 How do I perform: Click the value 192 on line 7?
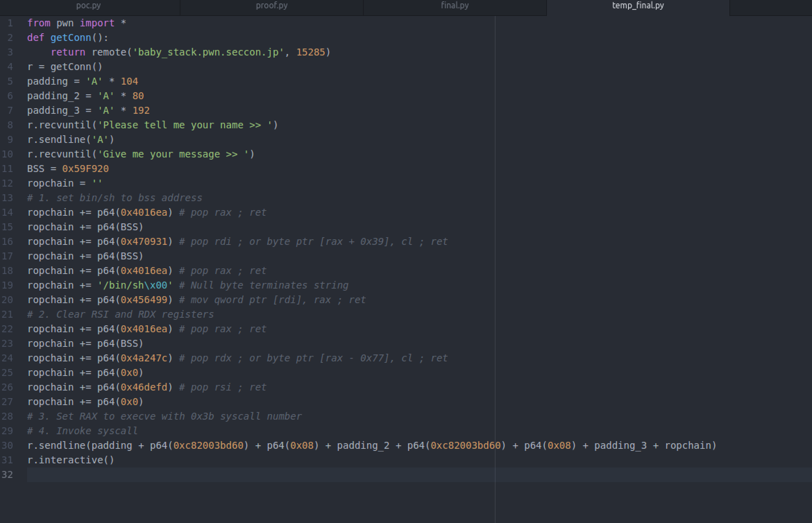(141, 111)
